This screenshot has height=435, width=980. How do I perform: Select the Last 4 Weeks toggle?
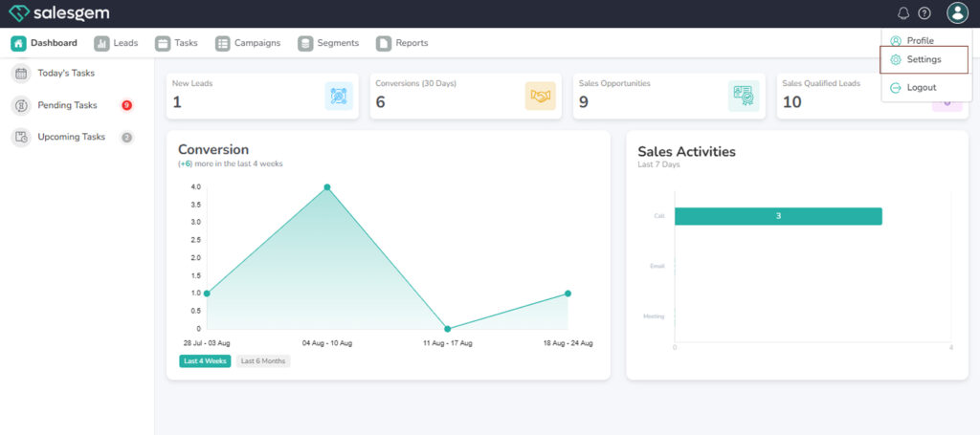(x=205, y=361)
